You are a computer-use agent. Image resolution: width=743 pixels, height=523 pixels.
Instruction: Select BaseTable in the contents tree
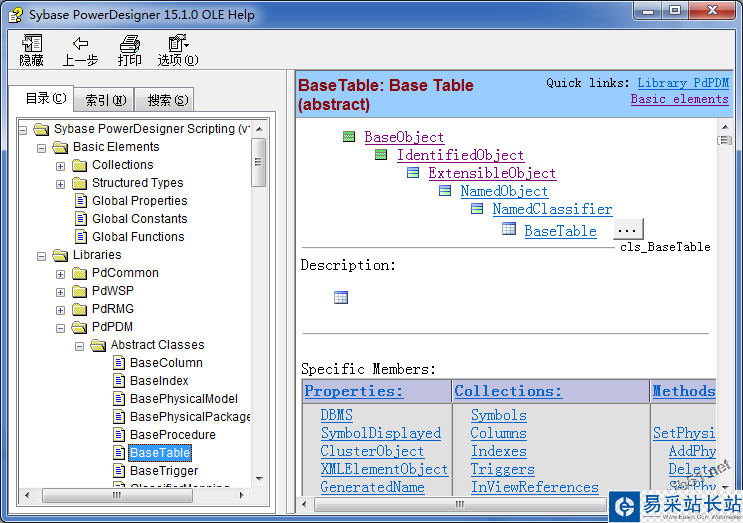160,452
